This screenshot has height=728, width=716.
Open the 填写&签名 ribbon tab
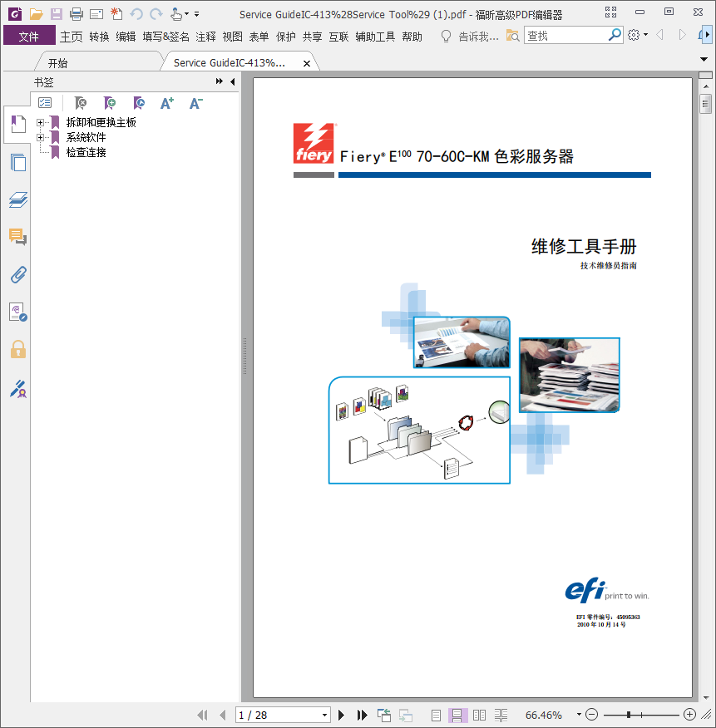pyautogui.click(x=165, y=37)
